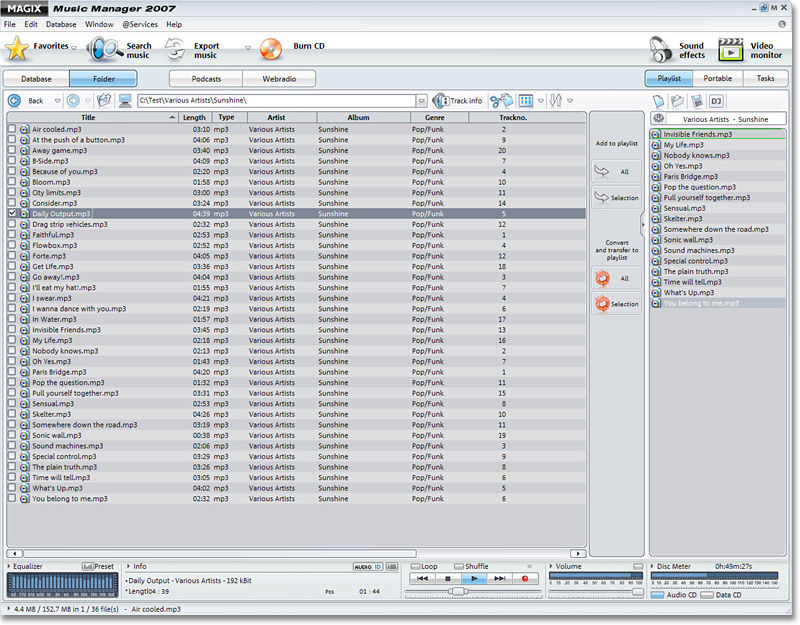Click the column view grid icon

(526, 101)
